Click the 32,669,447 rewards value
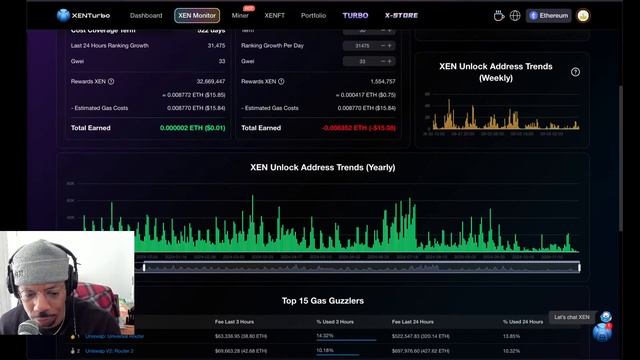The image size is (640, 360). point(211,82)
